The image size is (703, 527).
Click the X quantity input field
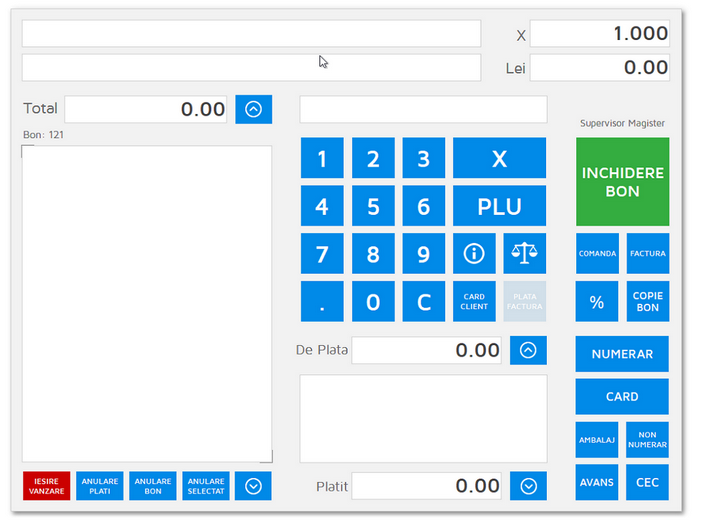pos(599,34)
